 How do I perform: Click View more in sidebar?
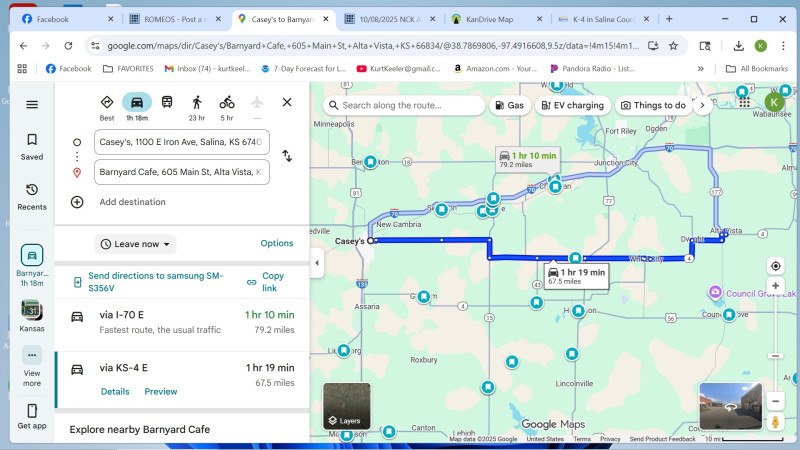[32, 367]
